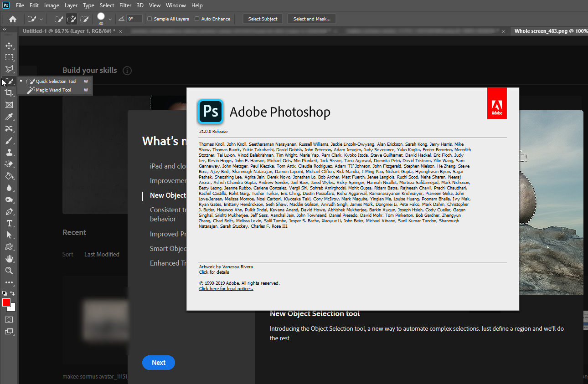Click the Select Subject button
Screen dimensions: 588x384
pos(263,19)
